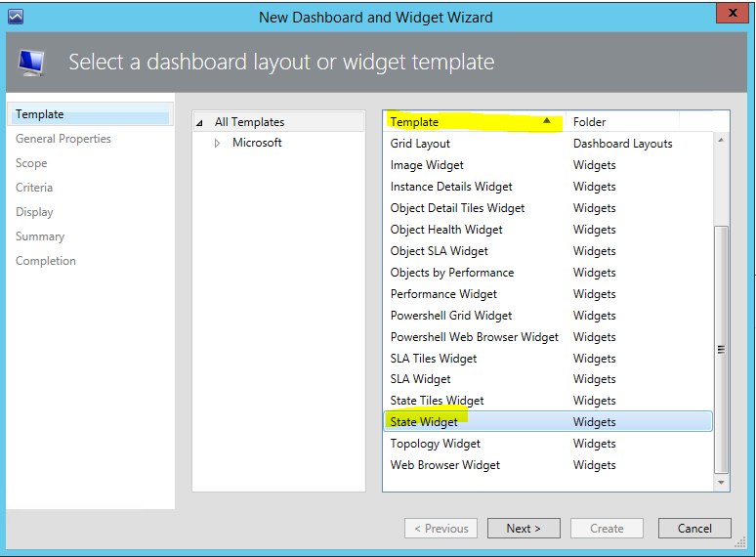Sort by the Template column header
The height and width of the screenshot is (557, 756).
point(474,121)
